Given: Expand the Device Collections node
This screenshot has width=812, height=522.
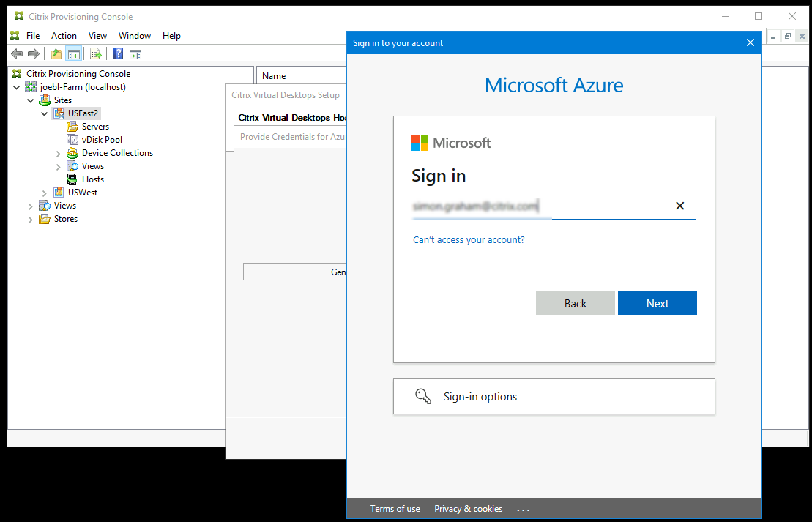Looking at the screenshot, I should point(58,152).
